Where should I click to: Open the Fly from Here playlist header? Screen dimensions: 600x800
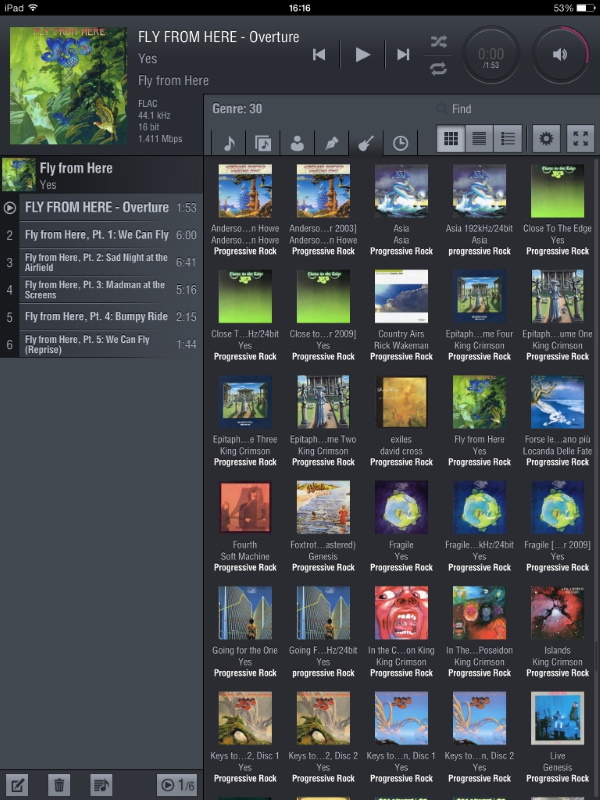(x=102, y=175)
